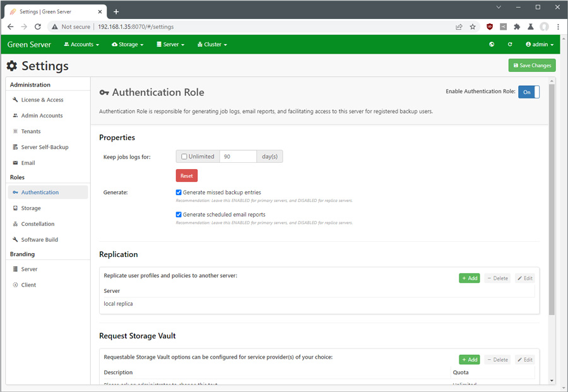Screen dimensions: 568x392
Task: Click the Save Changes button
Action: [532, 65]
